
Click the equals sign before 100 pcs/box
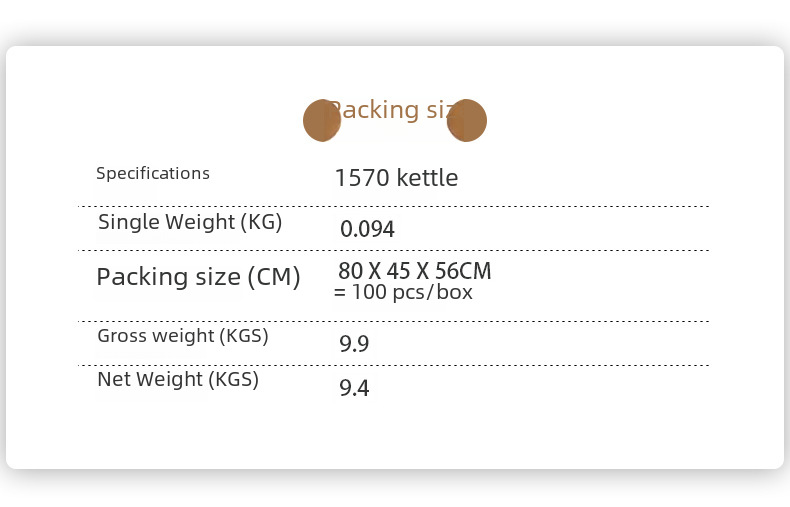point(340,293)
